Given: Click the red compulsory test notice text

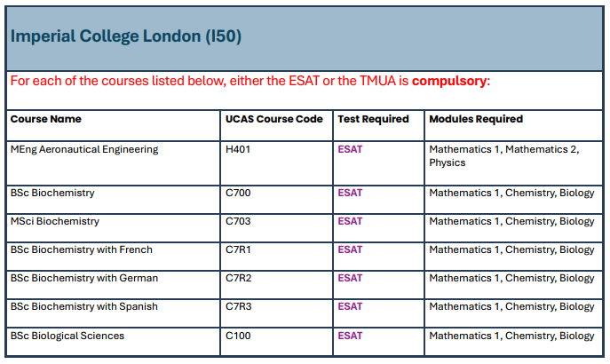Looking at the screenshot, I should click(x=250, y=81).
